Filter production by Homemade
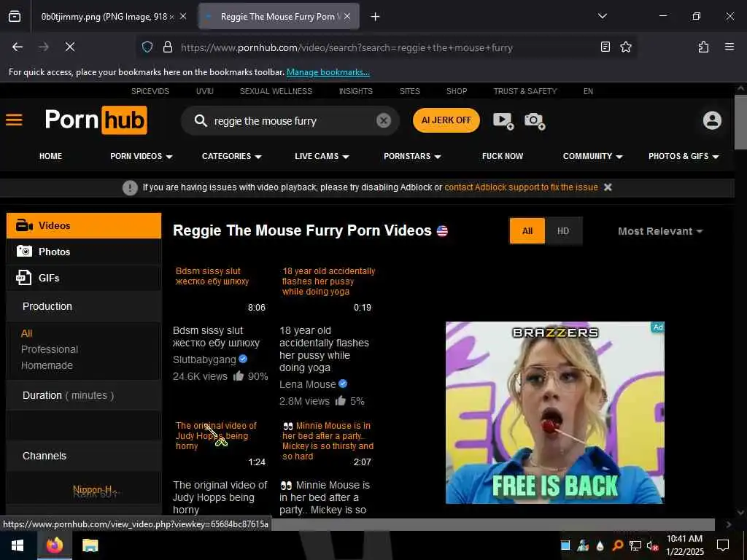 (x=47, y=365)
